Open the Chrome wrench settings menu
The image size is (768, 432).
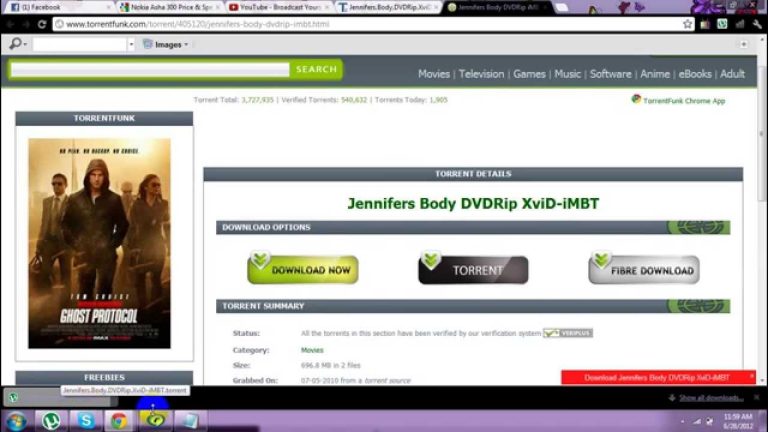coord(757,24)
